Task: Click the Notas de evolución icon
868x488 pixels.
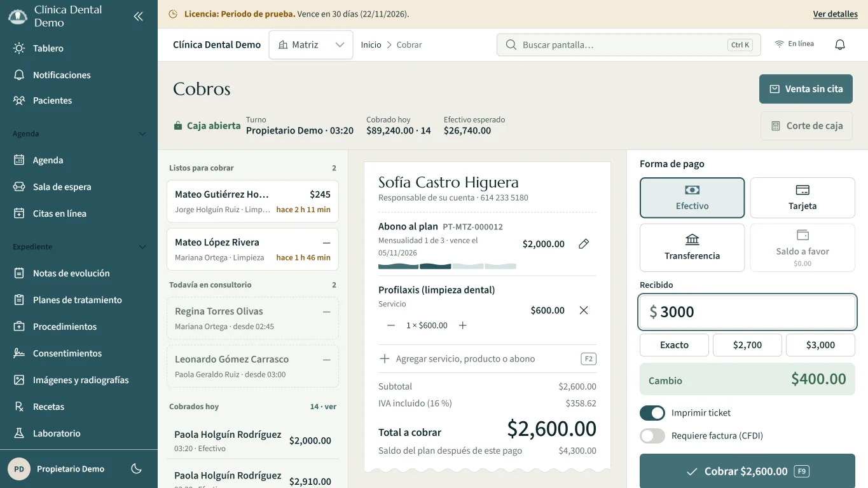Action: point(19,273)
